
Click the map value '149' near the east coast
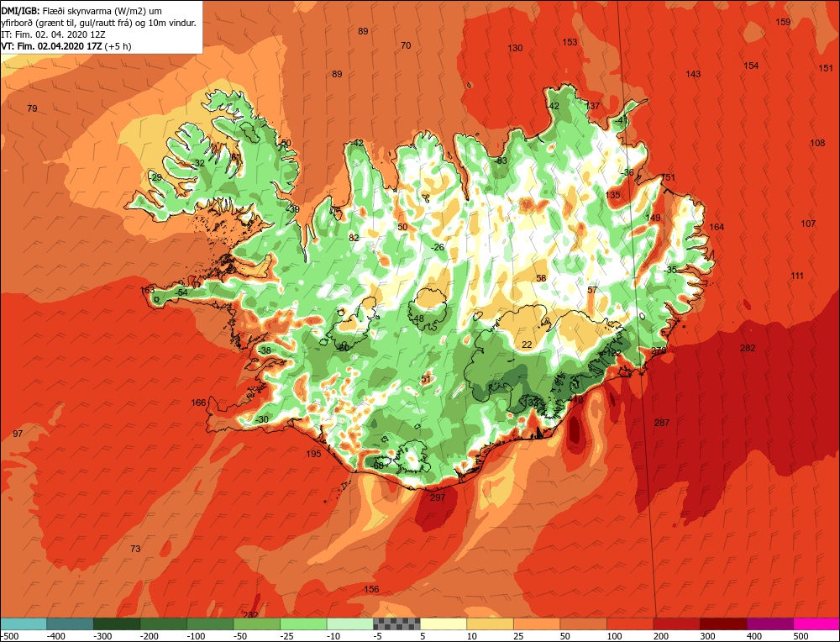[653, 218]
